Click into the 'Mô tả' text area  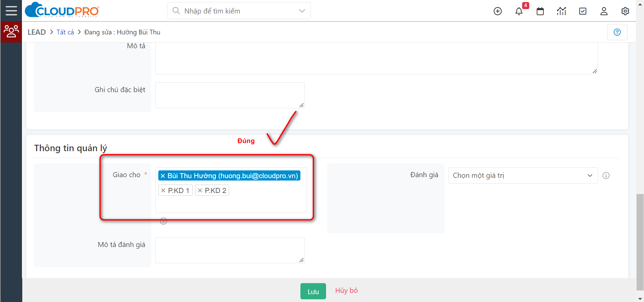tap(376, 58)
